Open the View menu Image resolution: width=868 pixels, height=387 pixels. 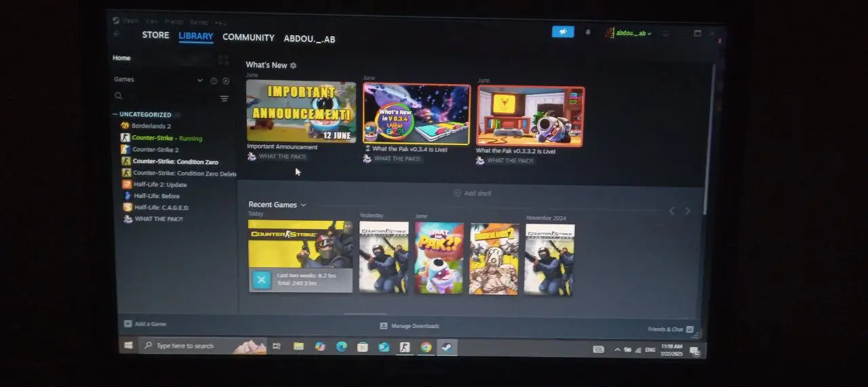153,22
